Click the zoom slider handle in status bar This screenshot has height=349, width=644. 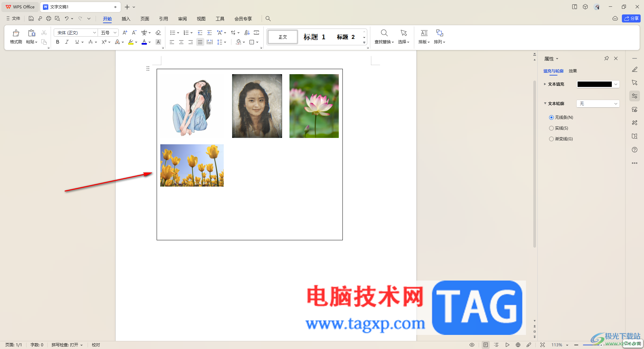(x=601, y=345)
